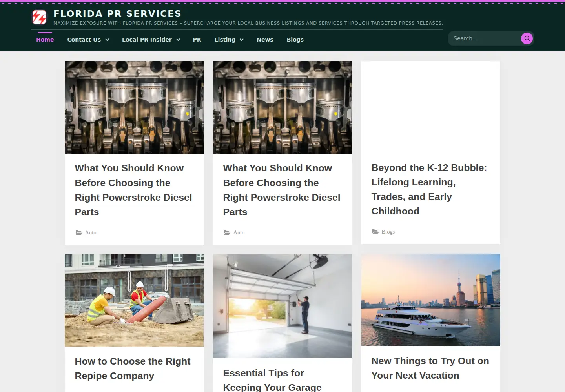Open Essential Tips for Keeping Your Garage article
Viewport: 565px width, 392px height.
click(x=272, y=380)
